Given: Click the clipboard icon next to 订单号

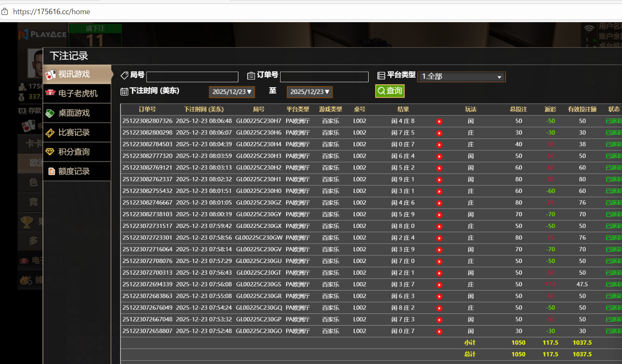Looking at the screenshot, I should (251, 76).
